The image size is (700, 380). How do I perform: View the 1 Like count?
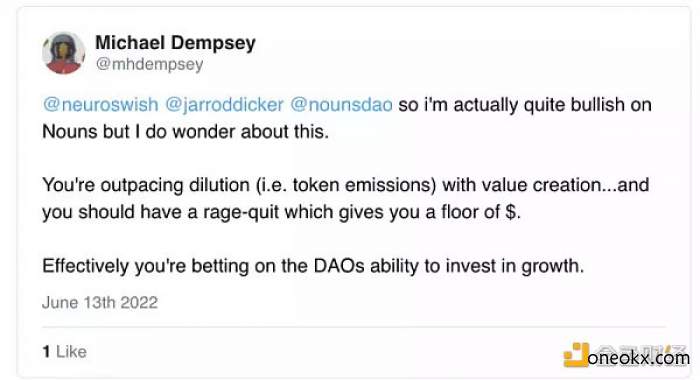point(65,352)
